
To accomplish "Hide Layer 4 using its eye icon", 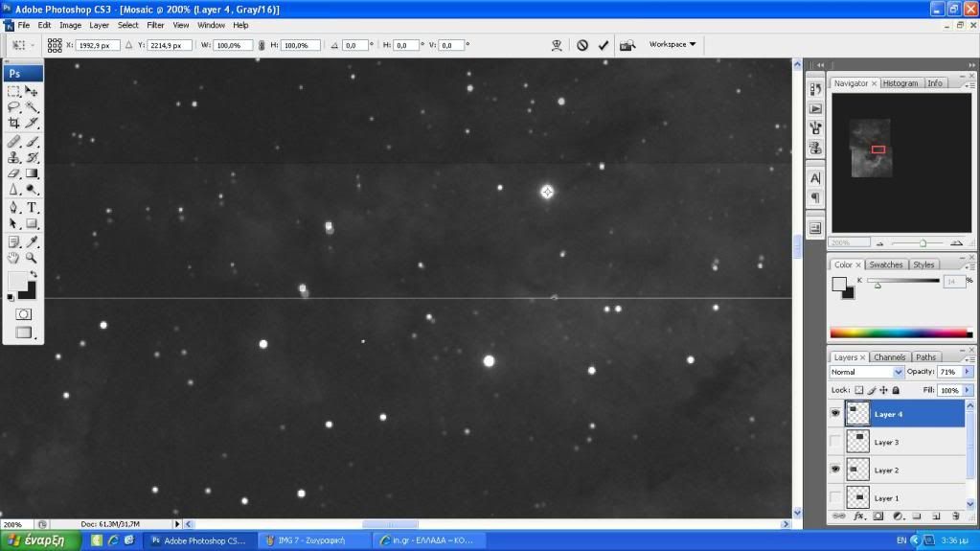I will point(835,414).
